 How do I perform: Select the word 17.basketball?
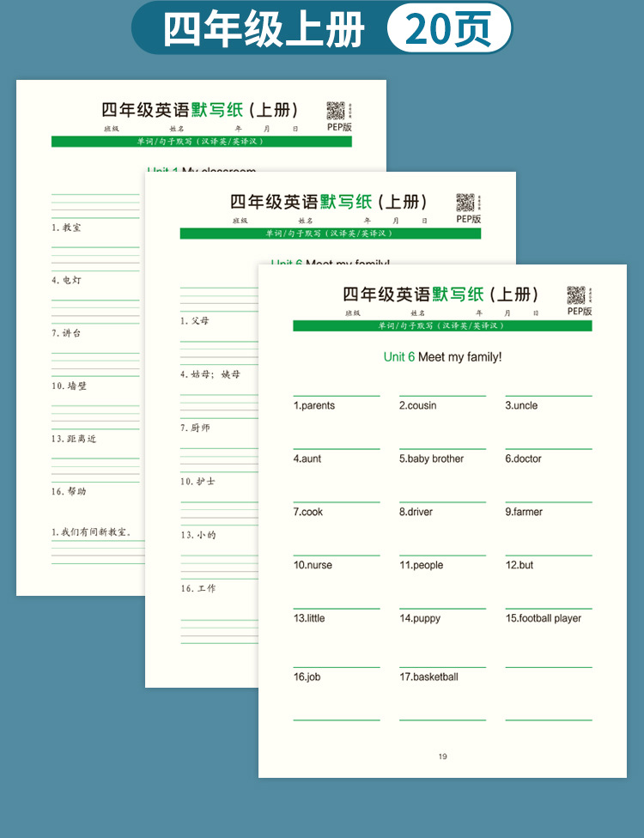point(428,677)
